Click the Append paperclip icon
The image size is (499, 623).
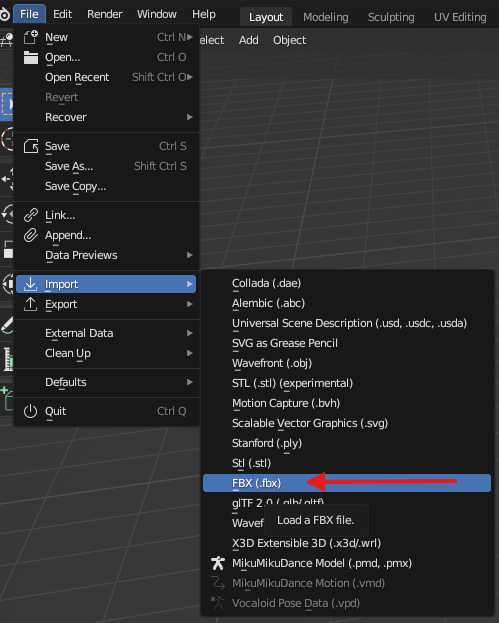[31, 235]
